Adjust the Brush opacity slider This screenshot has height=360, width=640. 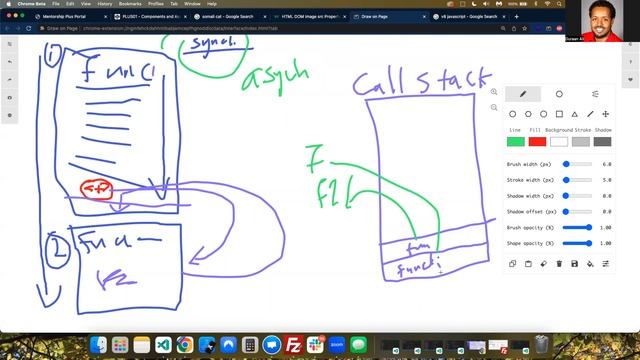[577, 227]
